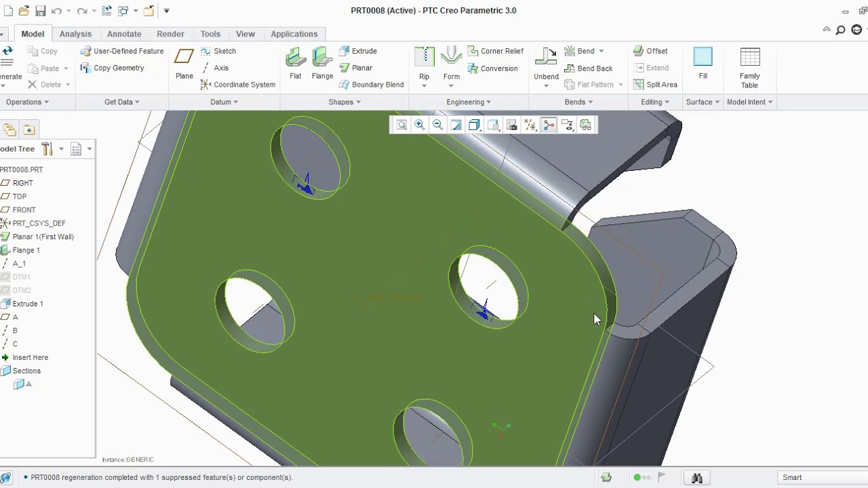Open the Rip dropdown arrow

tap(424, 85)
